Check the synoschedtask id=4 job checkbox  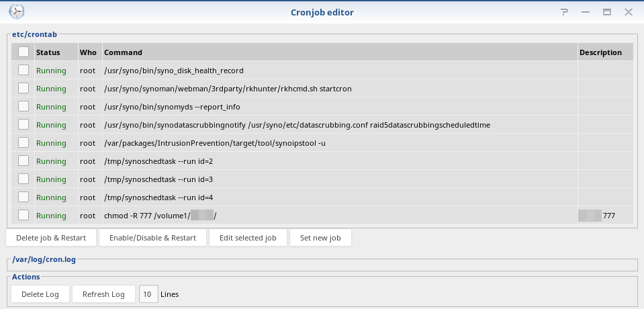pos(24,196)
